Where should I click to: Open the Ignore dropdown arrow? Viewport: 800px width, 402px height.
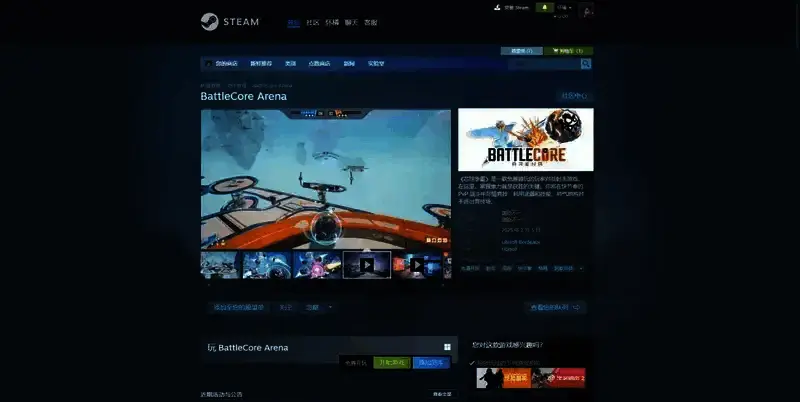click(x=331, y=307)
